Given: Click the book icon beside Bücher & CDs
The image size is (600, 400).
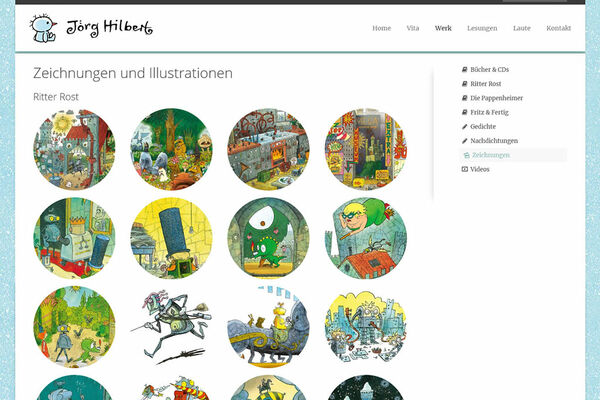Looking at the screenshot, I should point(465,69).
